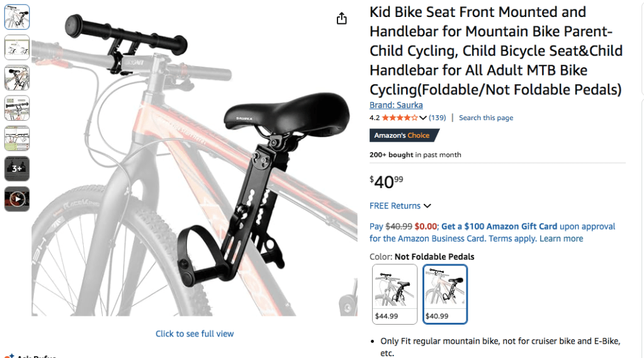Viewport: 644px width, 358px height.
Task: Open the 139 customer reviews link
Action: pyautogui.click(x=438, y=118)
